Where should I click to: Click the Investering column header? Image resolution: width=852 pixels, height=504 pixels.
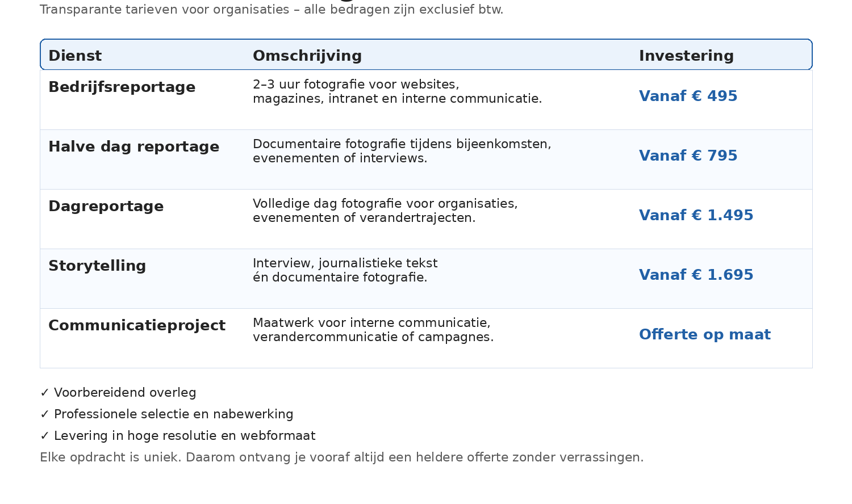tap(686, 56)
